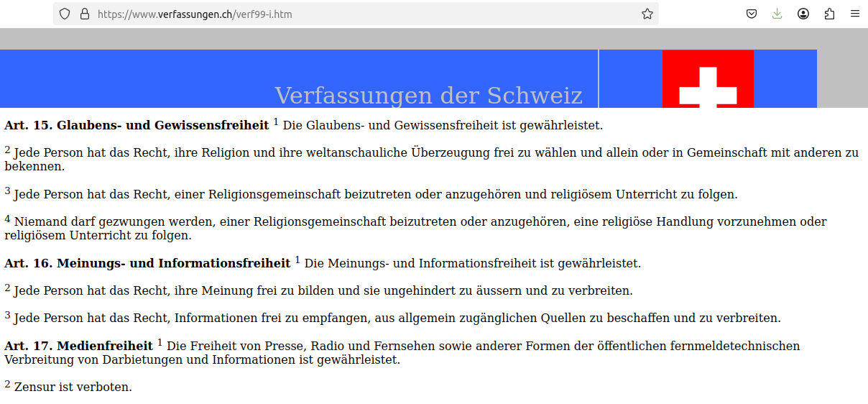Screen dimensions: 868x404
Task: Open the Extensions puzzle-piece icon
Action: tap(829, 14)
